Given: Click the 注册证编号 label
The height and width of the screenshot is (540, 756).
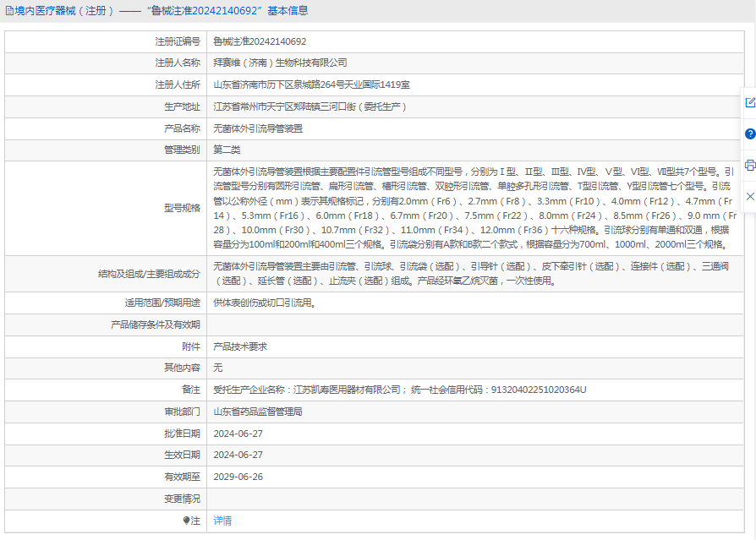Looking at the screenshot, I should [178, 41].
